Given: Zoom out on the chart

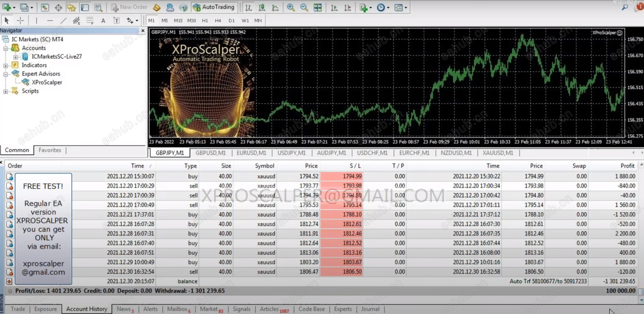Looking at the screenshot, I should (x=304, y=7).
